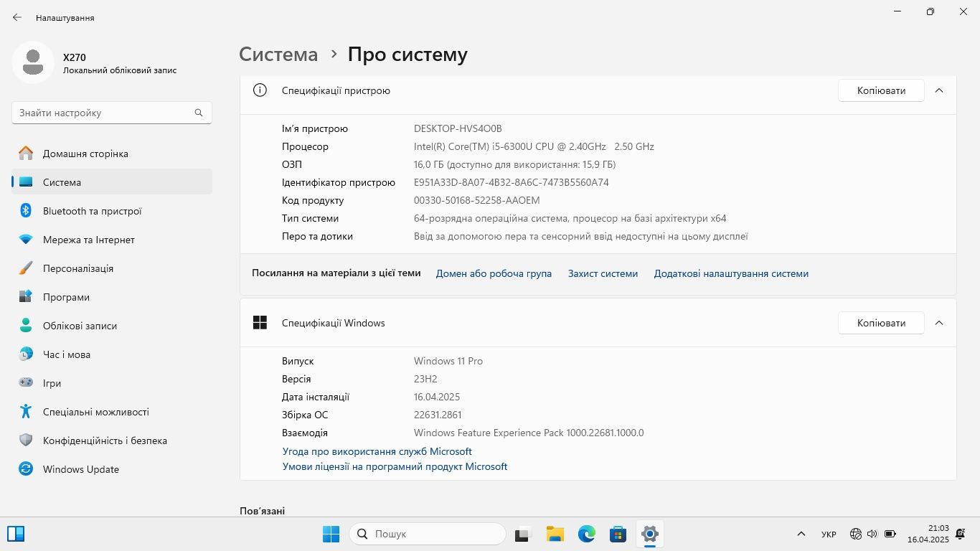Open Bluetooth та пристрої settings

[112, 211]
